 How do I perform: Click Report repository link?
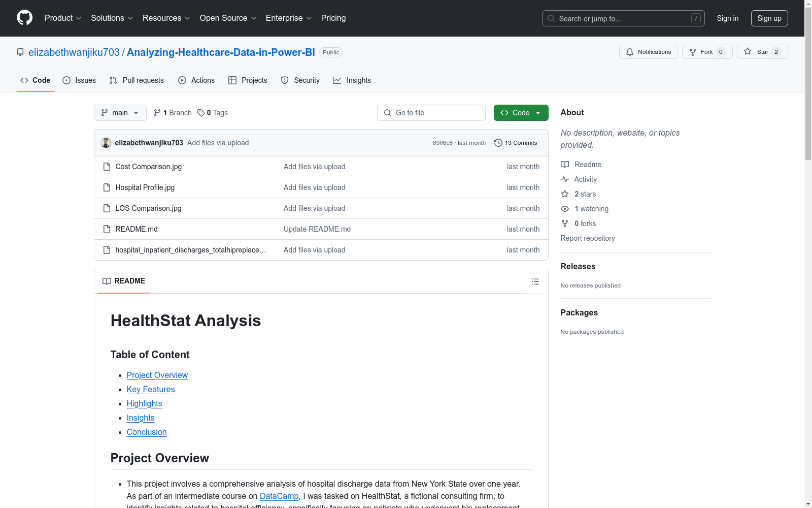[x=588, y=238]
